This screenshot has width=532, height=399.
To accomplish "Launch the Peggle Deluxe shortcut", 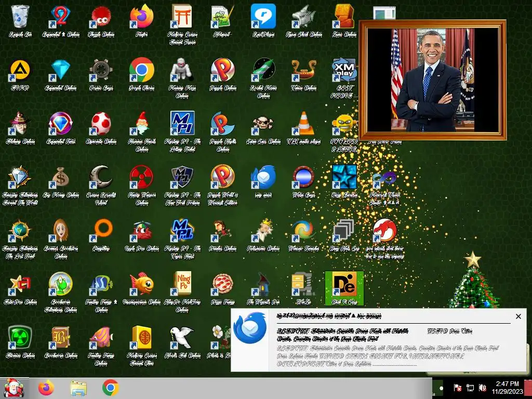I will click(222, 70).
